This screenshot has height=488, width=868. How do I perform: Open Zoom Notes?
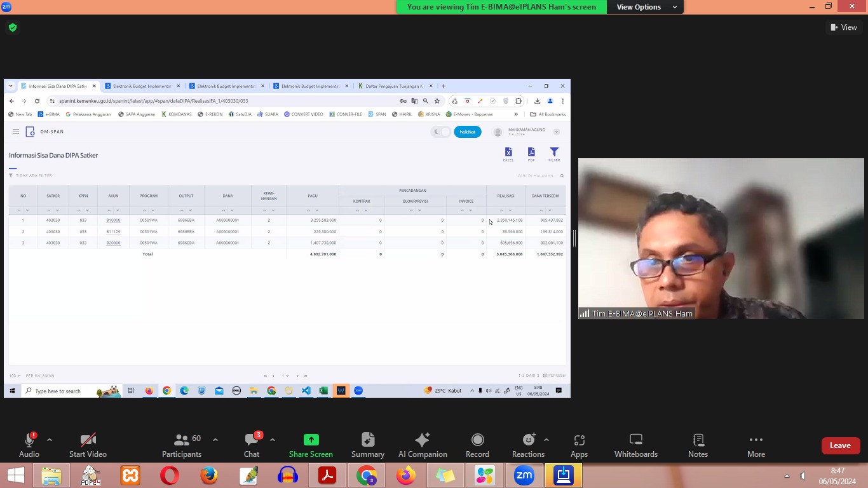[698, 445]
